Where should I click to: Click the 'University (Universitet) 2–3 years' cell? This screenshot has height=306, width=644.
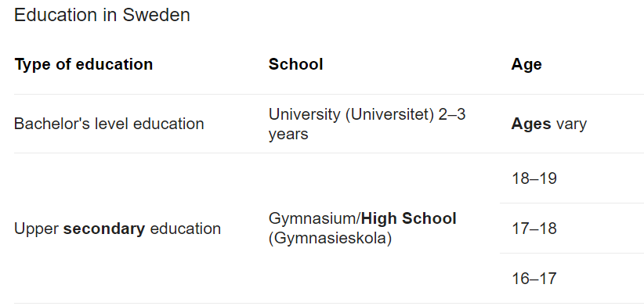367,124
